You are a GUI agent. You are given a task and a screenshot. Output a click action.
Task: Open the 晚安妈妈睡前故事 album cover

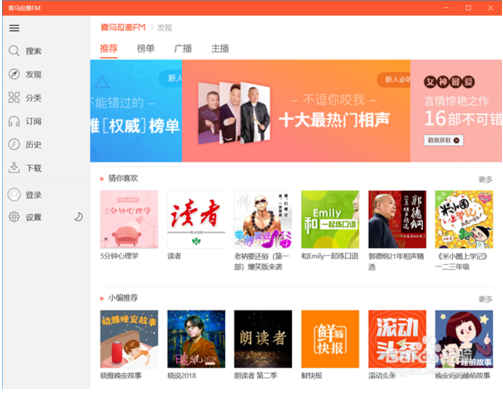[x=464, y=339]
